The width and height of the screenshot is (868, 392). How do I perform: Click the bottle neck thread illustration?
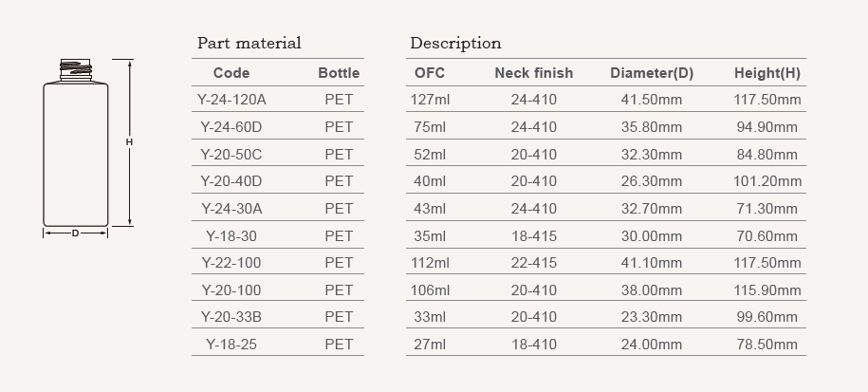76,70
